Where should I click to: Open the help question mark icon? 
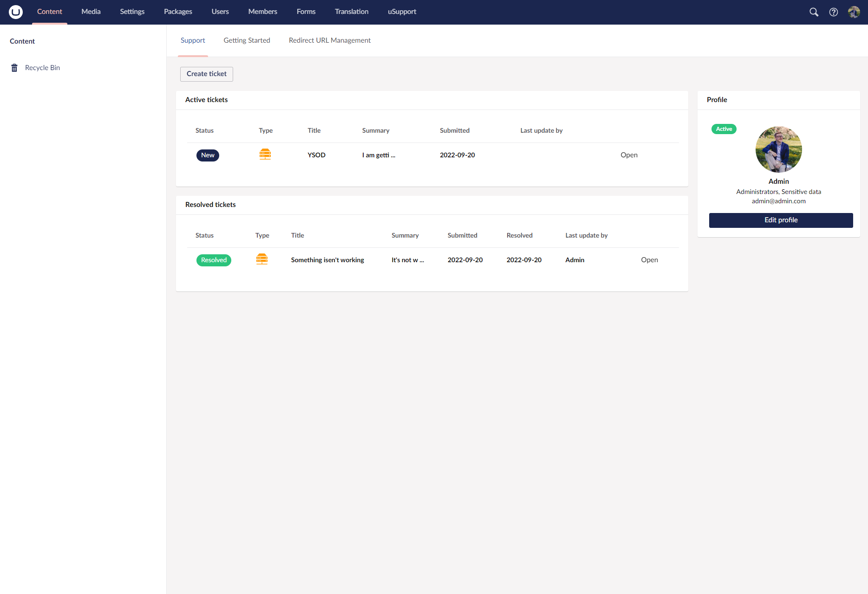click(x=834, y=12)
